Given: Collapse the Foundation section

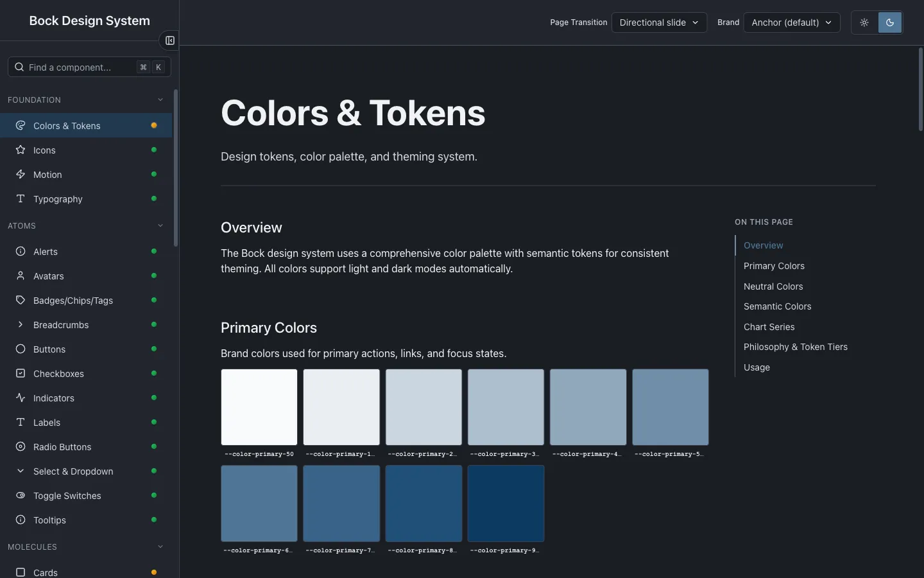Looking at the screenshot, I should (x=86, y=100).
